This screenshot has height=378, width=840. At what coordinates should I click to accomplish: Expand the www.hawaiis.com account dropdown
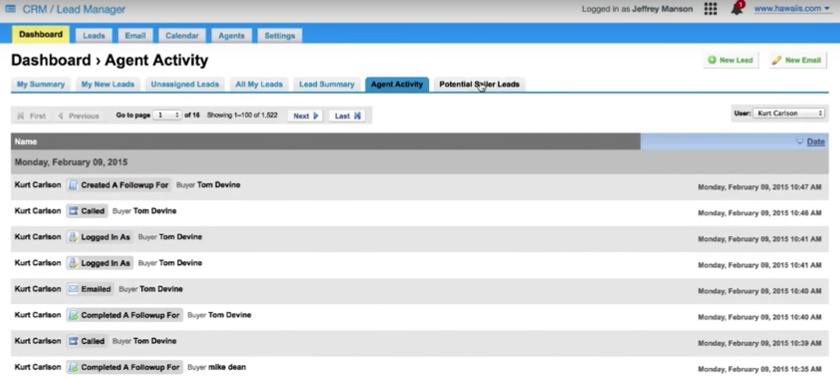[792, 9]
